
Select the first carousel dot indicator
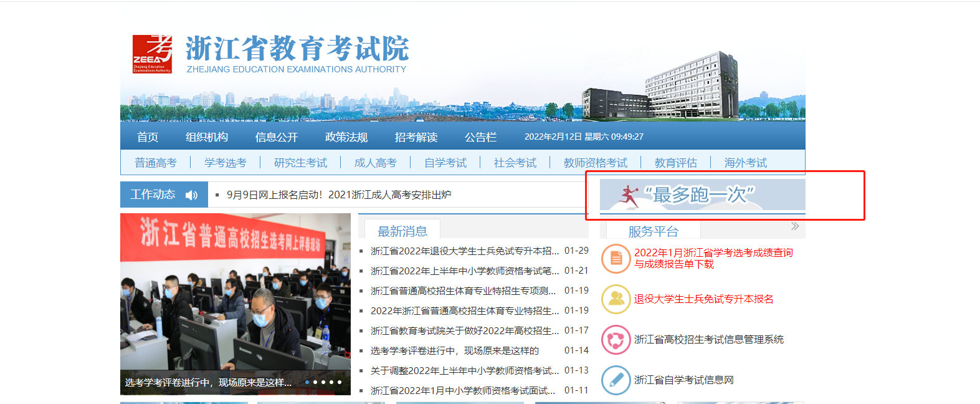coord(307,382)
